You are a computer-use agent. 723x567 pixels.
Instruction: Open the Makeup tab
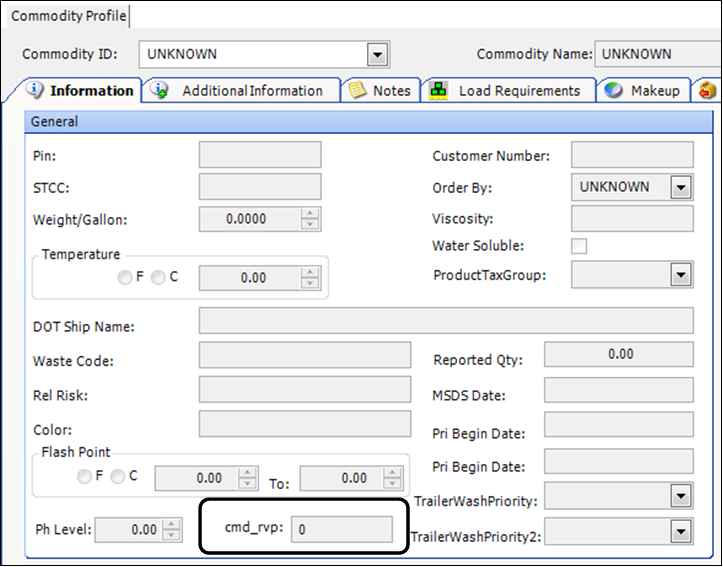coord(643,90)
